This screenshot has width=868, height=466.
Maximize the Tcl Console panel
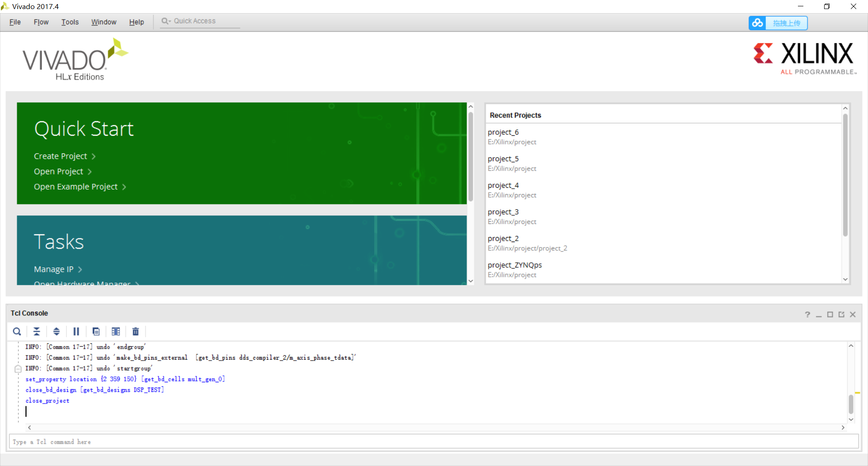[x=830, y=314]
